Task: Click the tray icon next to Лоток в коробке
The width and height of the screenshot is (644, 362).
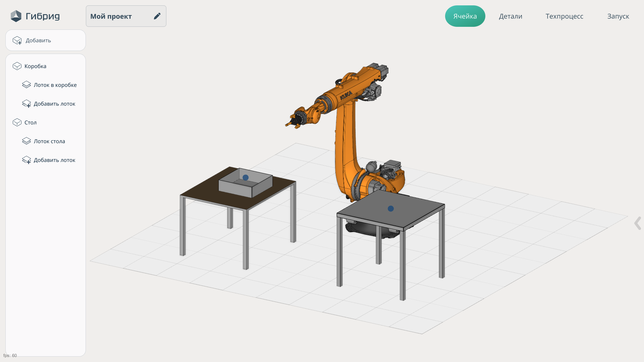Action: tap(26, 85)
